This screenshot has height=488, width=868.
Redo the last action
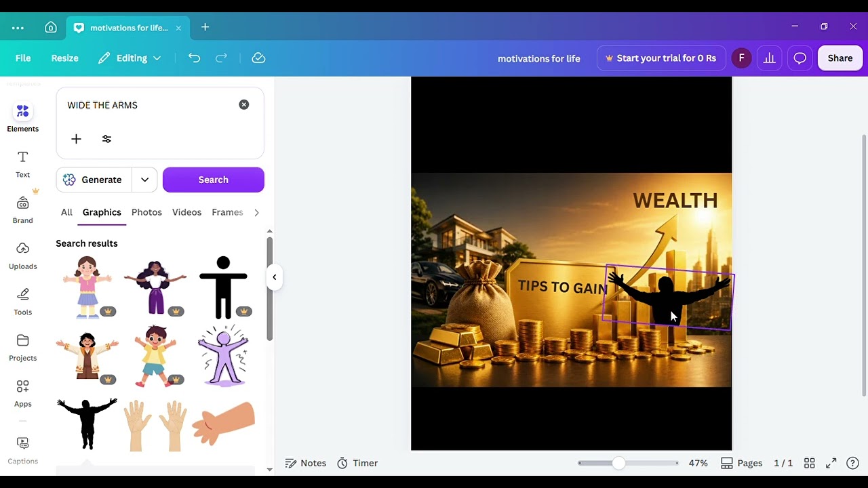(x=221, y=58)
